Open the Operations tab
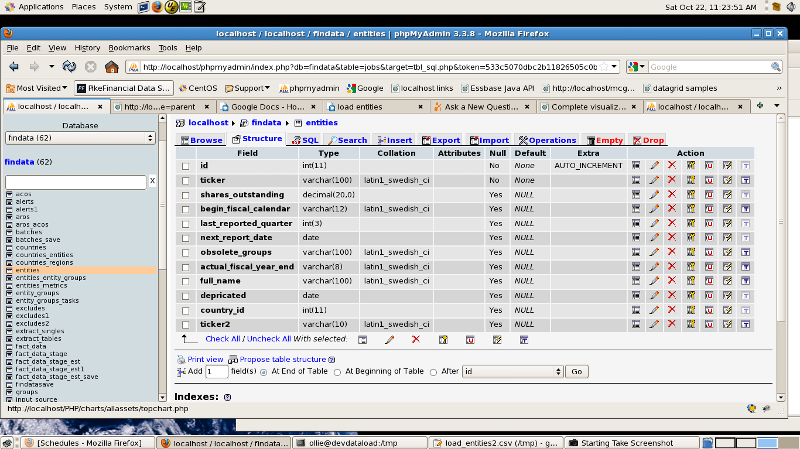The width and height of the screenshot is (800, 449). point(547,140)
